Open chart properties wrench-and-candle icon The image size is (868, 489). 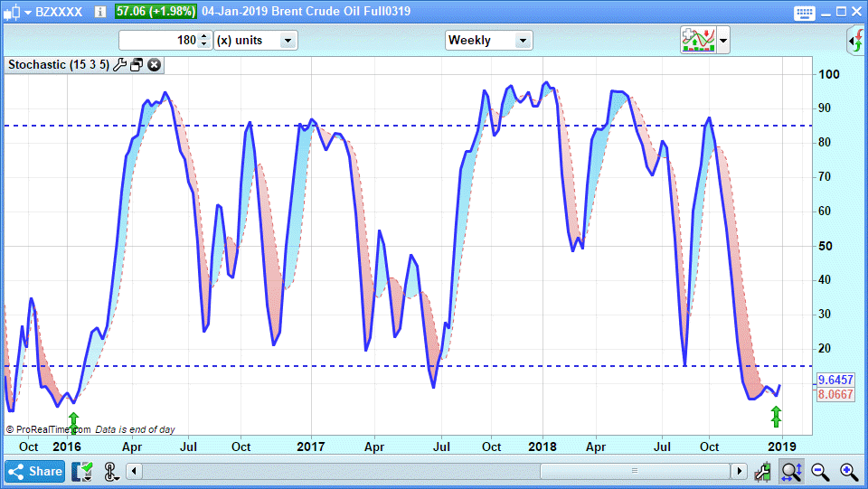(x=763, y=472)
